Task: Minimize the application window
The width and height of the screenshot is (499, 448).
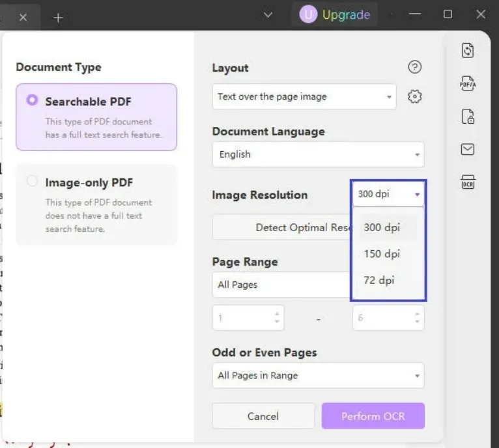Action: click(x=415, y=14)
